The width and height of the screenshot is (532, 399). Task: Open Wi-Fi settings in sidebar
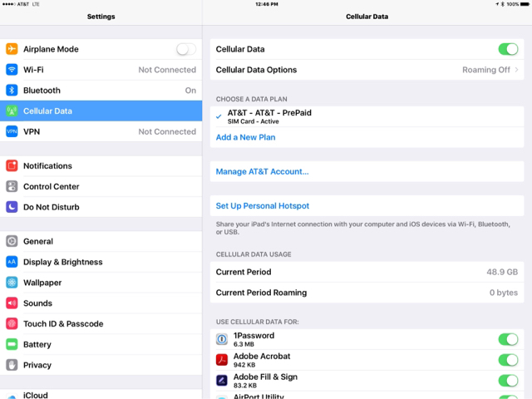pos(101,70)
